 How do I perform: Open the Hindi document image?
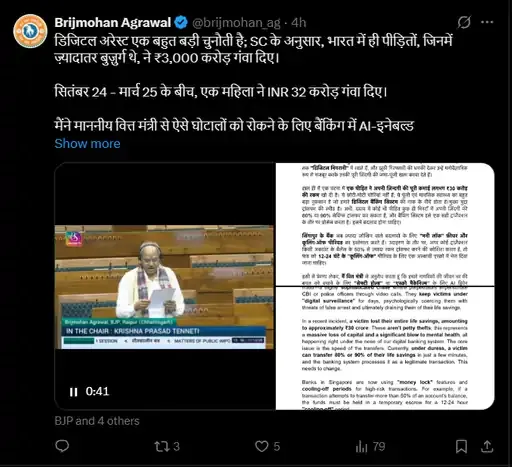(385, 224)
